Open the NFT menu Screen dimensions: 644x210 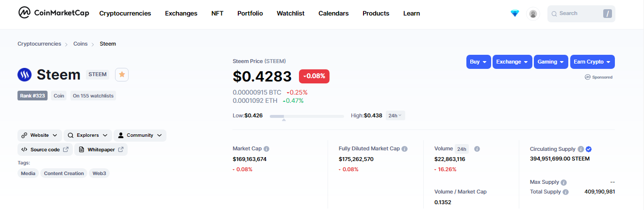click(217, 14)
